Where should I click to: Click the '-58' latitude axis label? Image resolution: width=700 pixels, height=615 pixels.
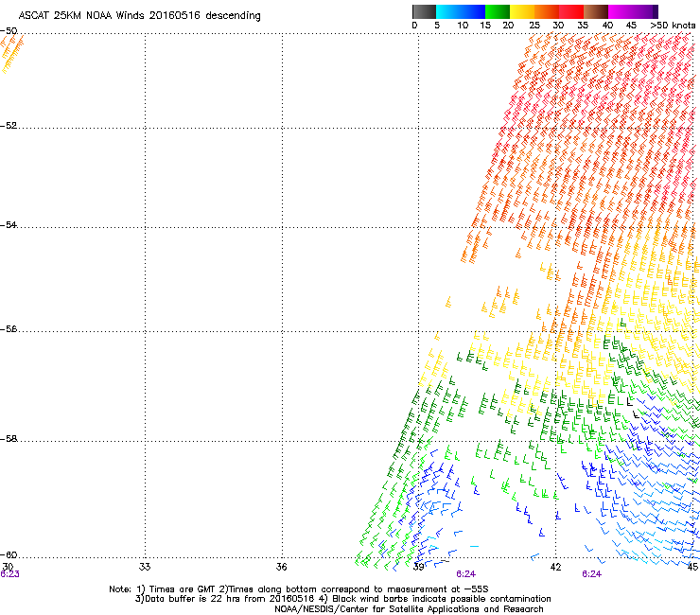(x=9, y=439)
